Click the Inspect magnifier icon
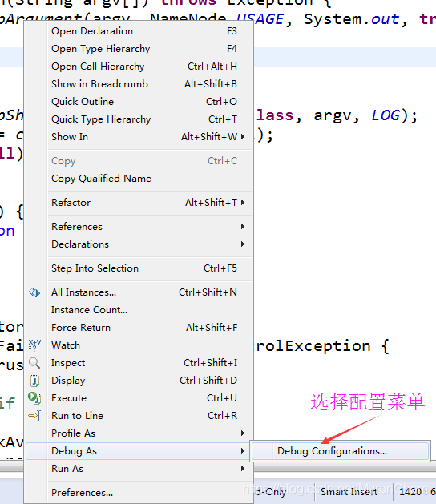Viewport: 436px width, 504px height. (x=34, y=363)
